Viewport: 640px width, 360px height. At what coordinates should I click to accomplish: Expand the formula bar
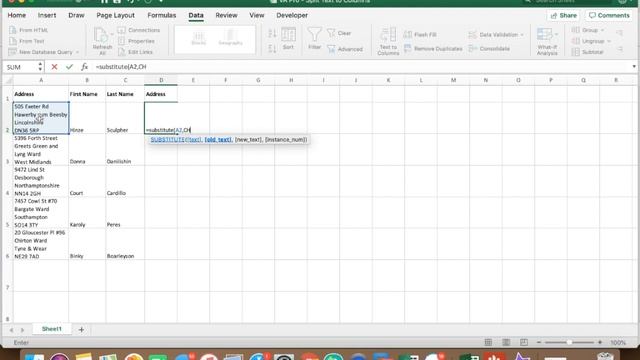633,67
